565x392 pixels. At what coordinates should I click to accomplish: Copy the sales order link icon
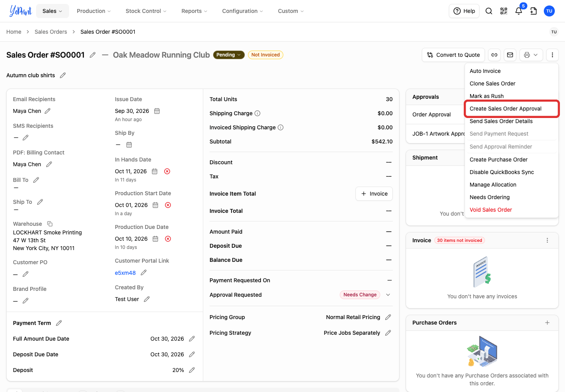pos(494,55)
